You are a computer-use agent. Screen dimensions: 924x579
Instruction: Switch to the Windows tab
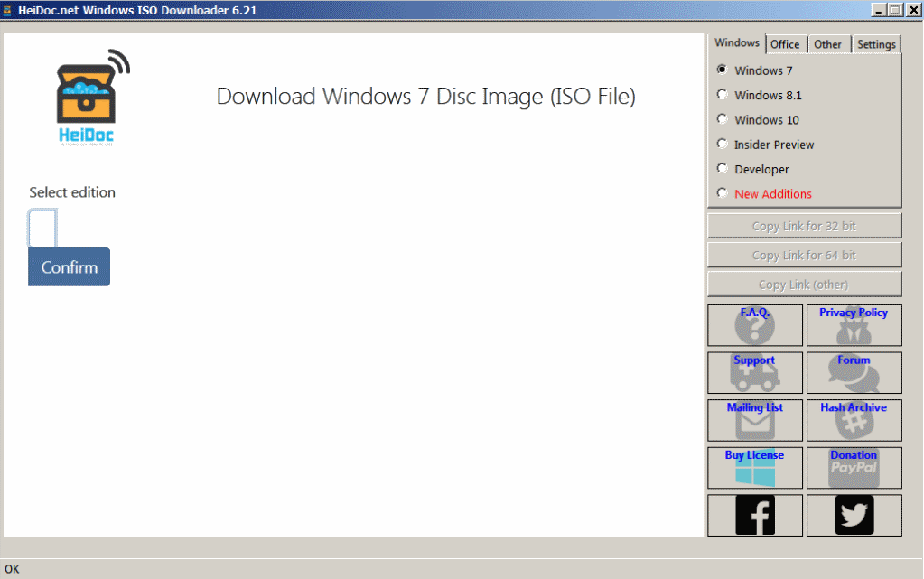(x=737, y=43)
